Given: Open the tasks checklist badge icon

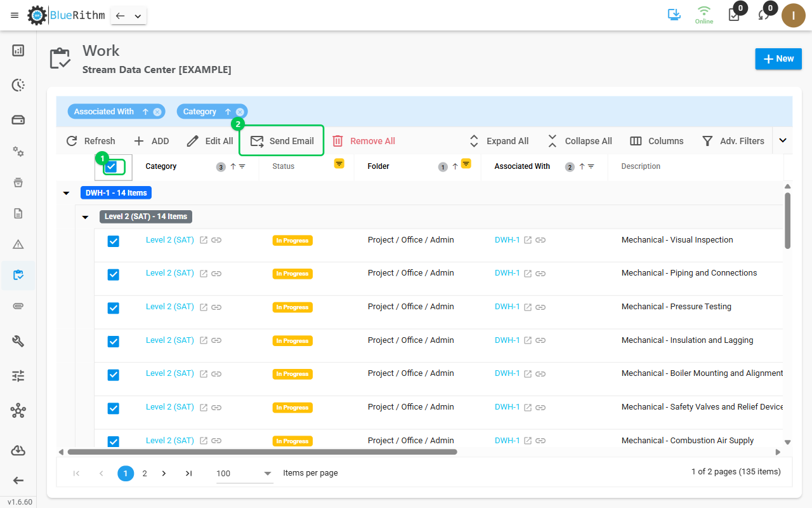Looking at the screenshot, I should [734, 15].
